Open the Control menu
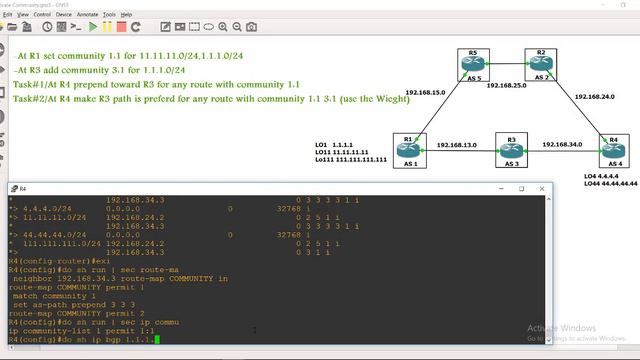640x360 pixels. click(x=42, y=14)
